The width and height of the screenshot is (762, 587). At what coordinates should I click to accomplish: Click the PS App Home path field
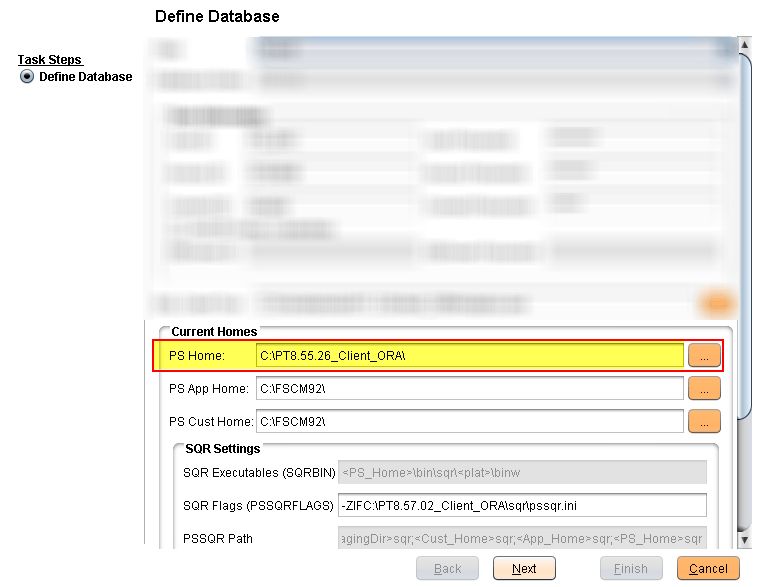[x=469, y=388]
